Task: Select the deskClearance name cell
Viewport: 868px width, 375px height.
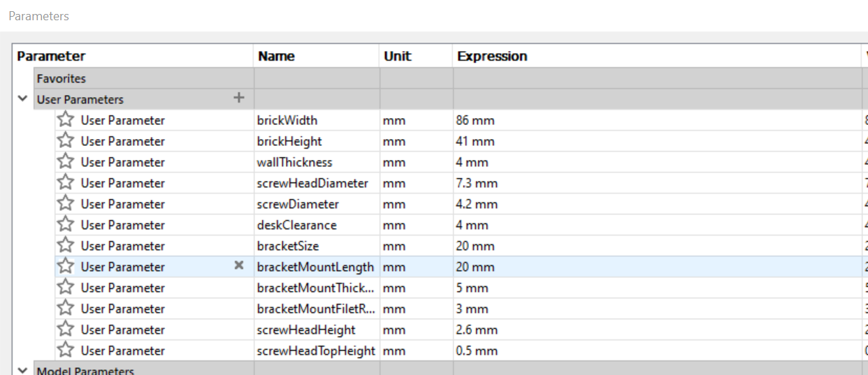Action: pos(317,225)
